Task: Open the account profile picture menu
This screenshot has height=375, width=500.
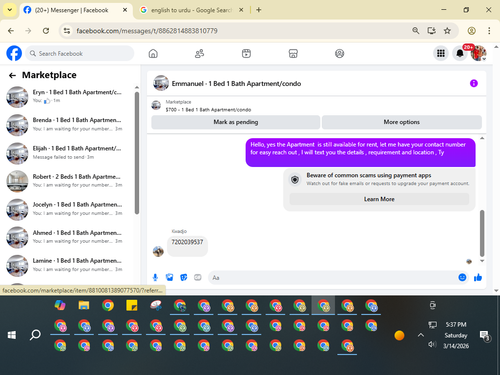Action: click(x=478, y=53)
